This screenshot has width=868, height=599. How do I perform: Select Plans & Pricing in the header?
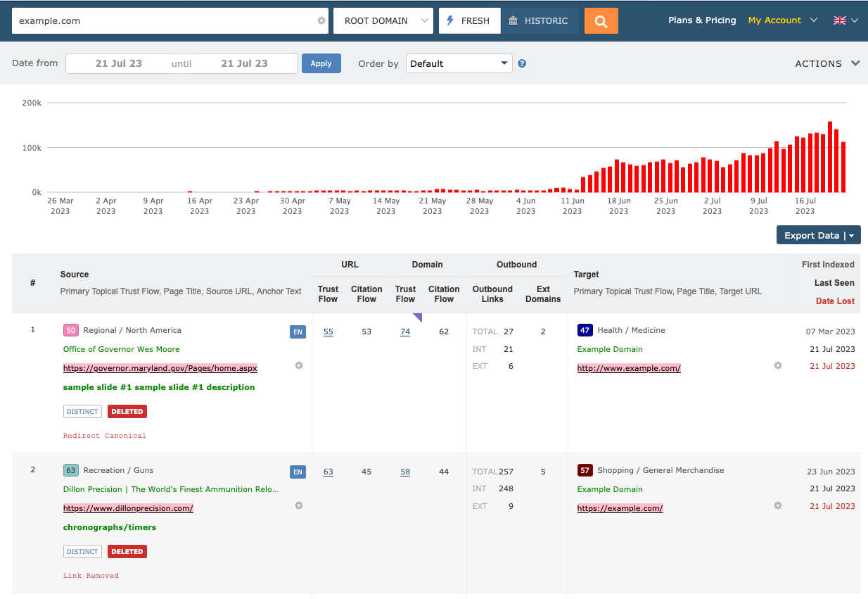point(701,20)
